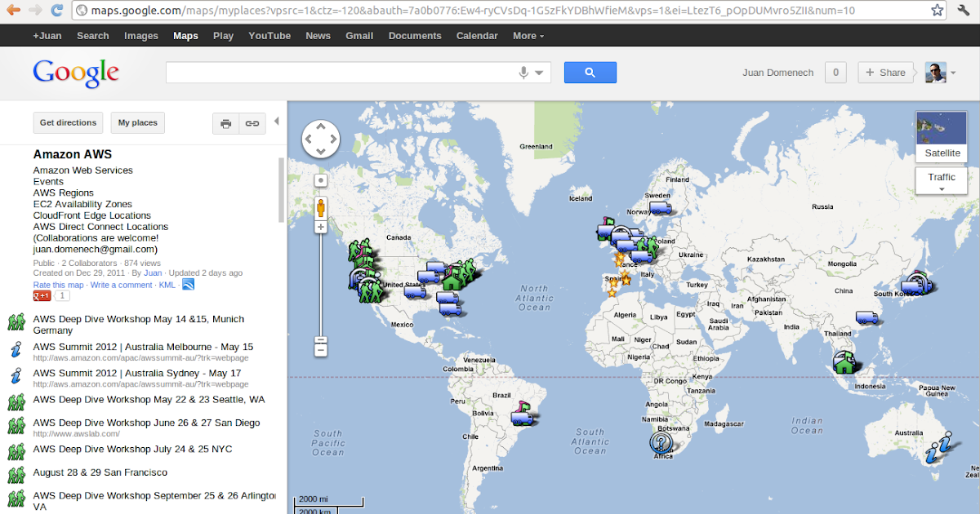The width and height of the screenshot is (980, 514).
Task: Switch map to Satellite view
Action: click(x=941, y=153)
